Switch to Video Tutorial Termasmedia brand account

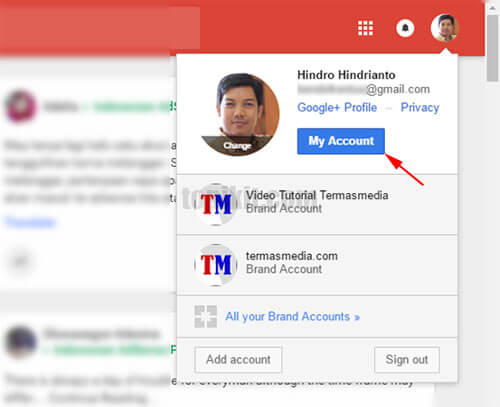[317, 204]
